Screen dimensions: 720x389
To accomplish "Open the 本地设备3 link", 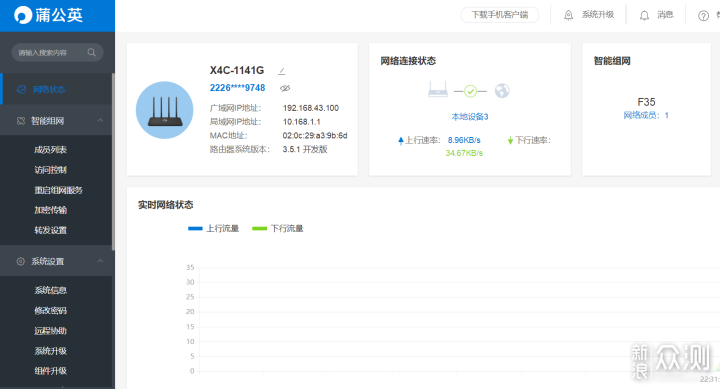I will (470, 117).
